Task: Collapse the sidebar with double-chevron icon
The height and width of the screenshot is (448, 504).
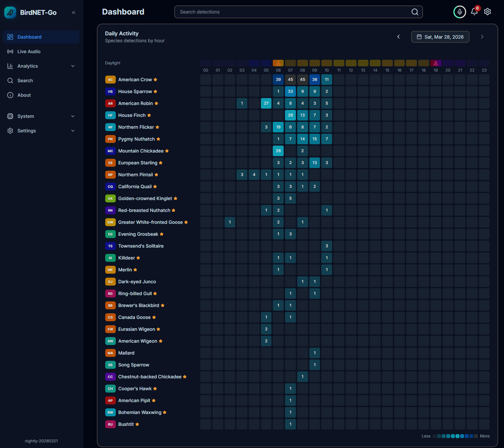Action: pos(74,13)
